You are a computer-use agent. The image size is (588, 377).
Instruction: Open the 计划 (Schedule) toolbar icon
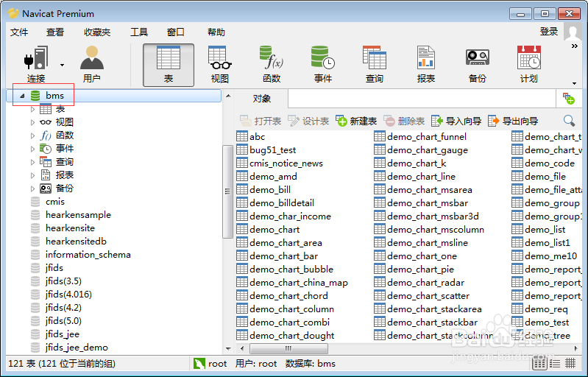[528, 65]
